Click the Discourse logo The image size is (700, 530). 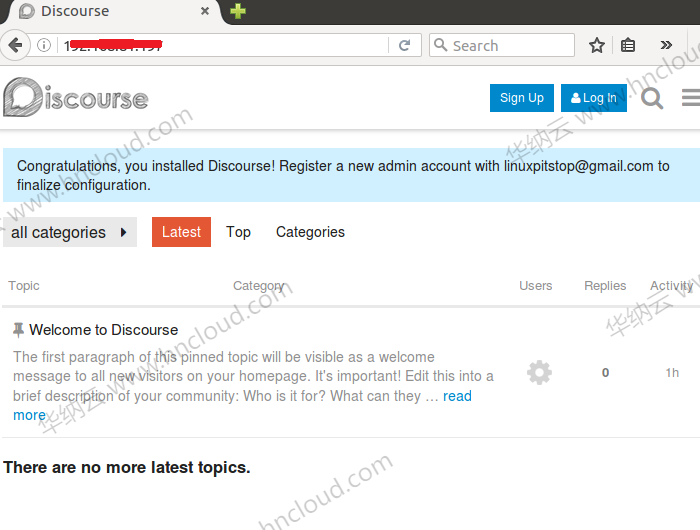[x=75, y=98]
